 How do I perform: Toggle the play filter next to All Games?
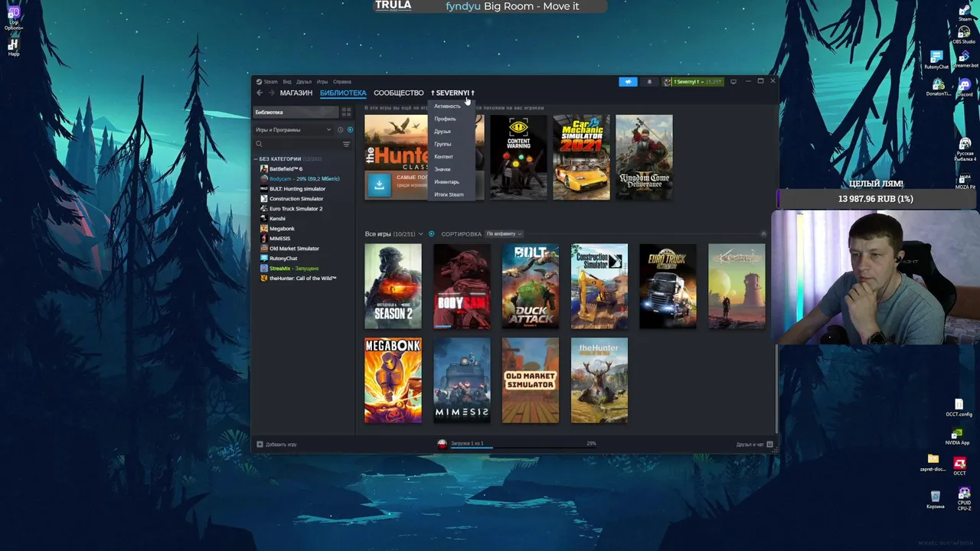click(431, 234)
